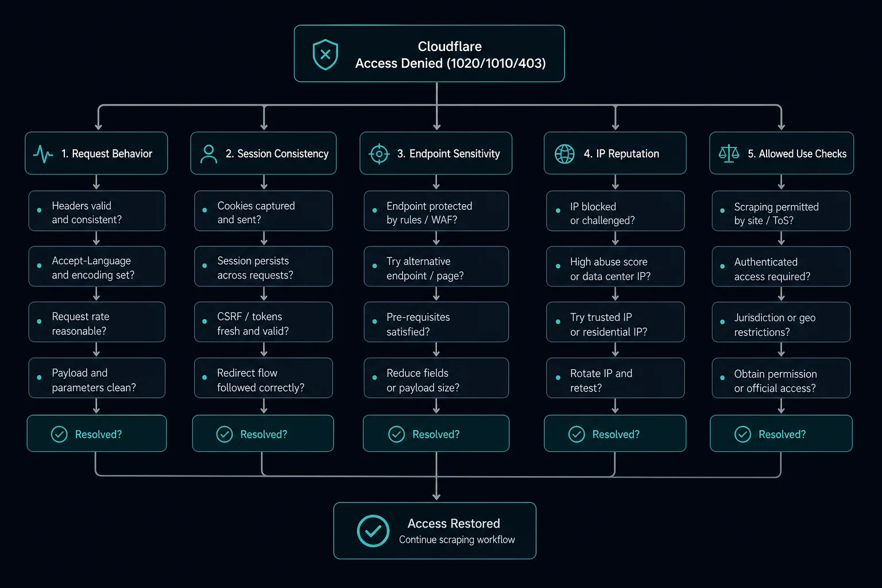Click Payload and parameters clean box

tap(97, 378)
